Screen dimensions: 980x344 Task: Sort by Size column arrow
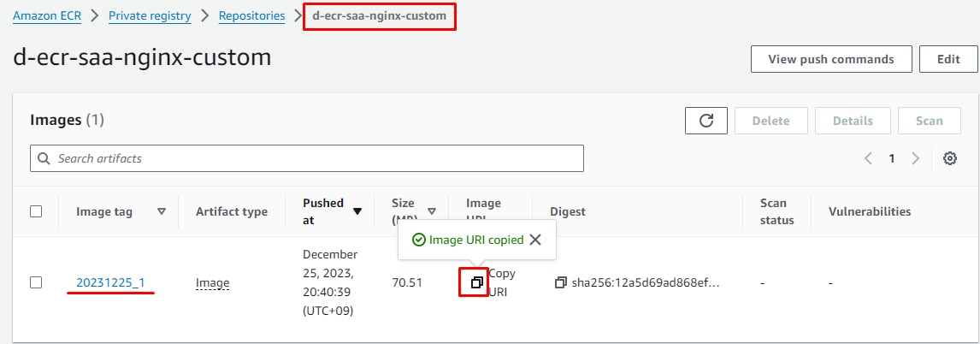432,211
